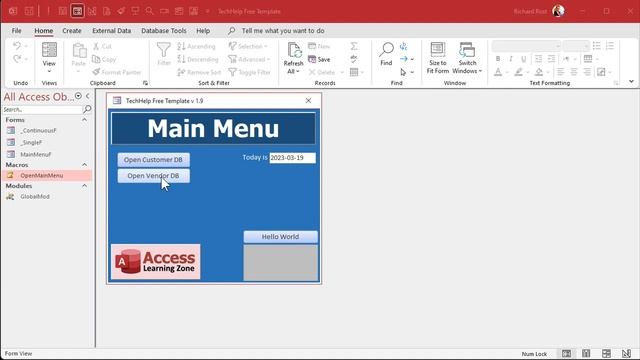This screenshot has width=640, height=360.
Task: Click the Find magnifier icon in ribbon
Action: click(386, 50)
